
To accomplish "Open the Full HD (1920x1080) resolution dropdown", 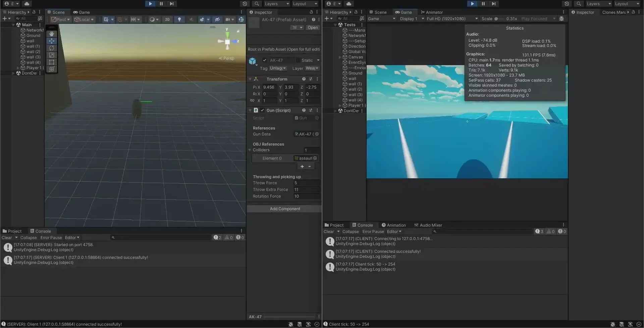I will [452, 19].
